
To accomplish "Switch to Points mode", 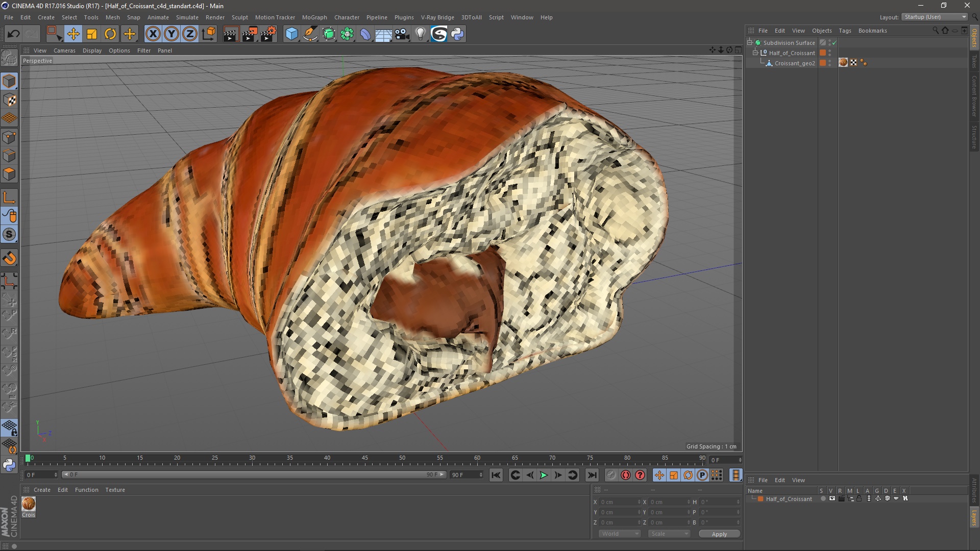I will (9, 137).
